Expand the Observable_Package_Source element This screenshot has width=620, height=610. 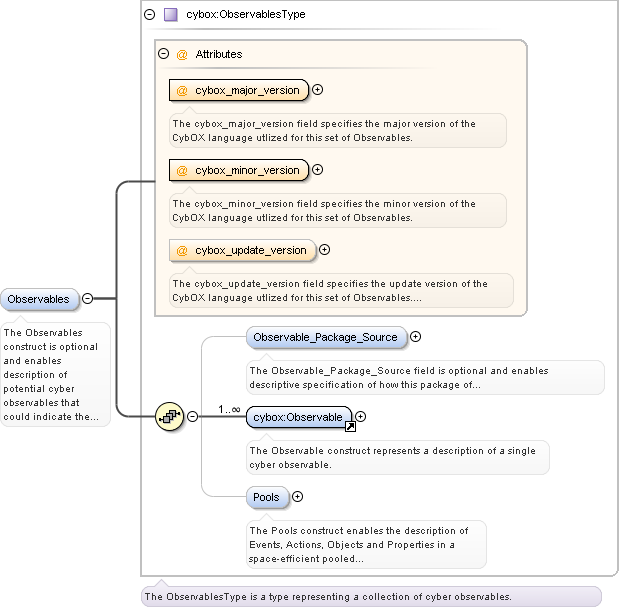(x=416, y=337)
